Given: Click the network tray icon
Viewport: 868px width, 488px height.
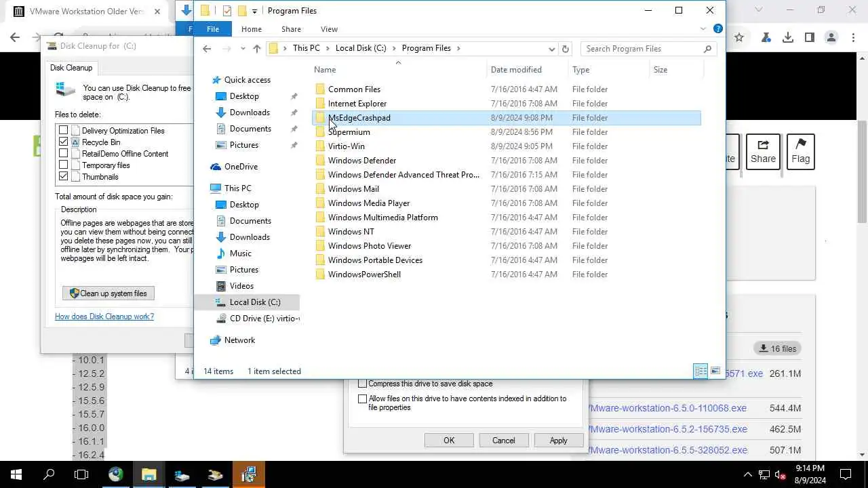Looking at the screenshot, I should [x=764, y=474].
